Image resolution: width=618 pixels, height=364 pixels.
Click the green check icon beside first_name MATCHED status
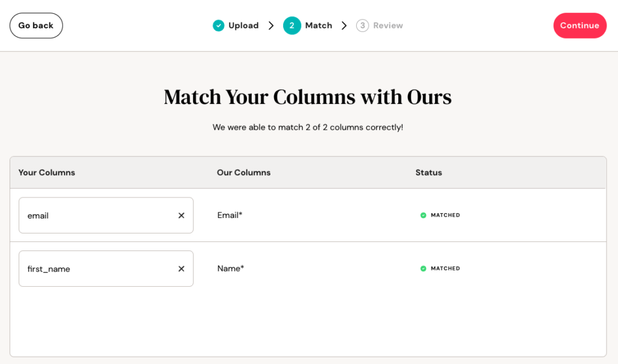(423, 269)
